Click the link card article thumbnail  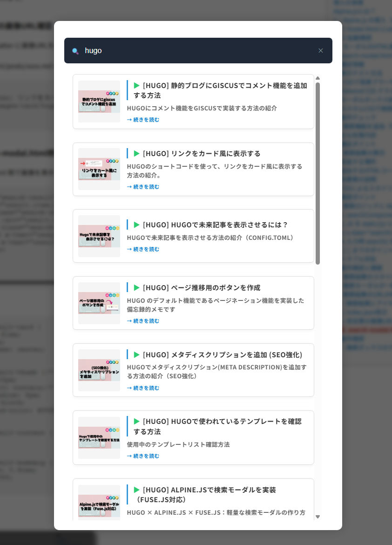pos(99,169)
